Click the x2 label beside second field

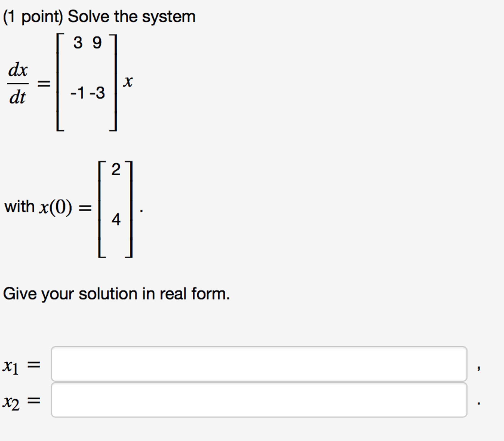[11, 402]
